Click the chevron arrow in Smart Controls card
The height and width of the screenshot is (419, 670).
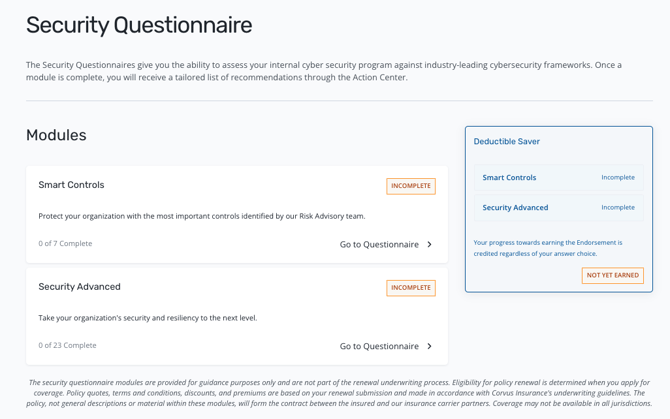(x=429, y=244)
